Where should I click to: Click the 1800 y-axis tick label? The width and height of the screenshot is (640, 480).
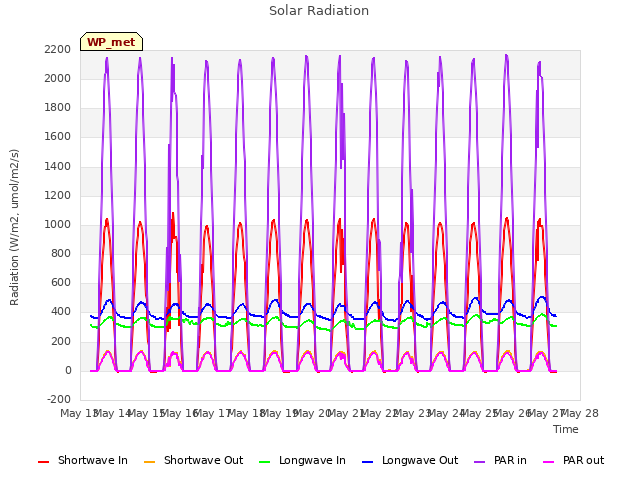tap(58, 108)
